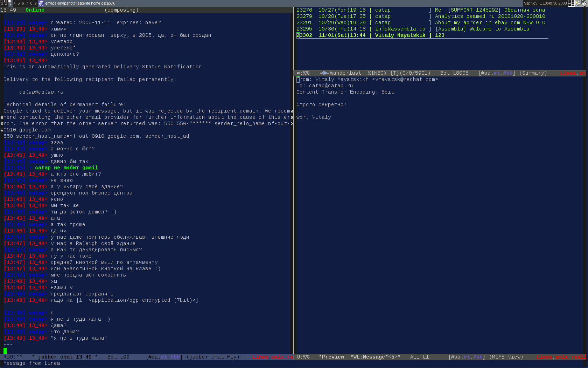Viewport: 588px width, 368px height.
Task: Click the window layout grid icon
Action: tap(571, 3)
